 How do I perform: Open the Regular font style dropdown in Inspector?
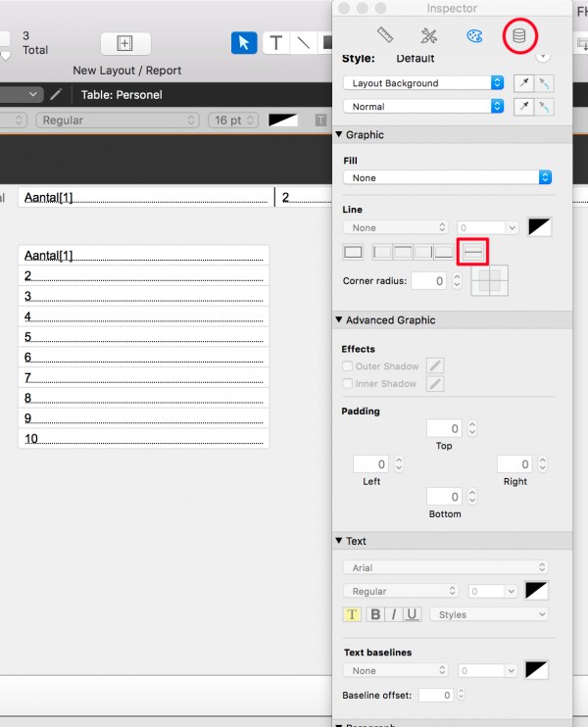point(401,591)
